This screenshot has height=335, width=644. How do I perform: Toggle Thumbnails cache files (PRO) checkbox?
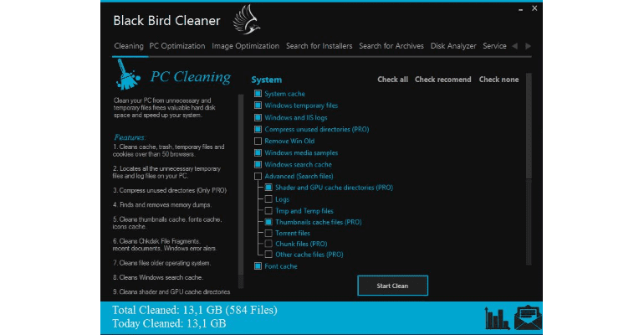point(268,222)
